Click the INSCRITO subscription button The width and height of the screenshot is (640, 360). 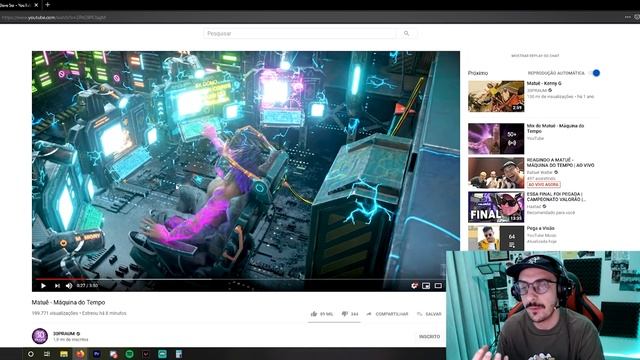(429, 337)
